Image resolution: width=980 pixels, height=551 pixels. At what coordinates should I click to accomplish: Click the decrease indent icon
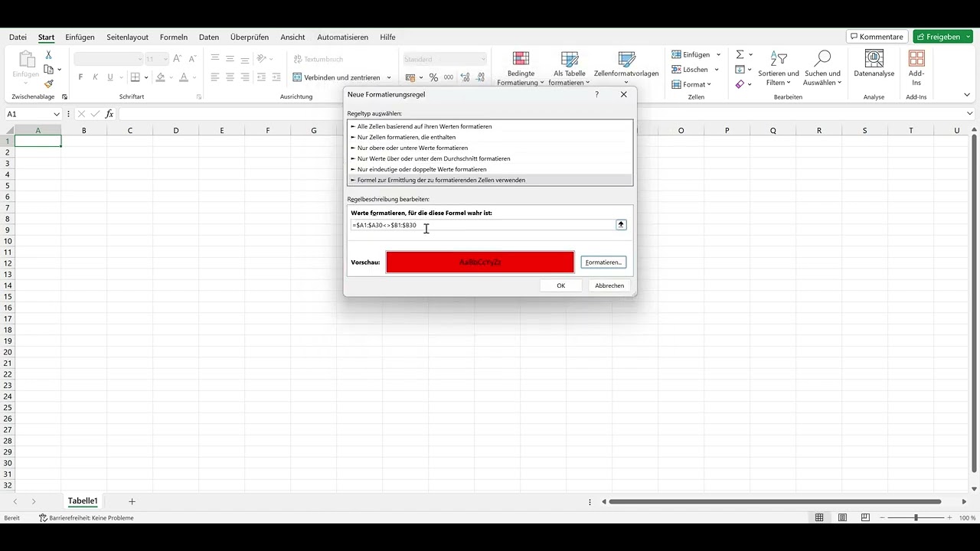click(x=262, y=77)
